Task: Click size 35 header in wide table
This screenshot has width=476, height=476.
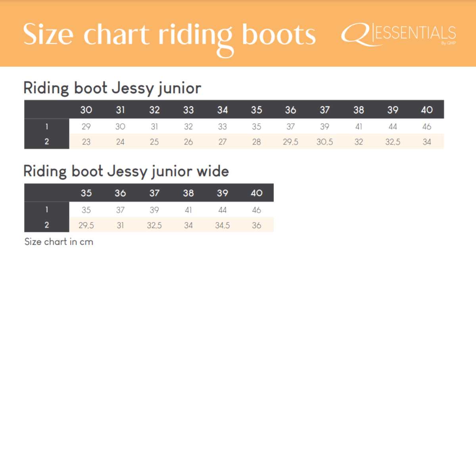Action: click(86, 193)
